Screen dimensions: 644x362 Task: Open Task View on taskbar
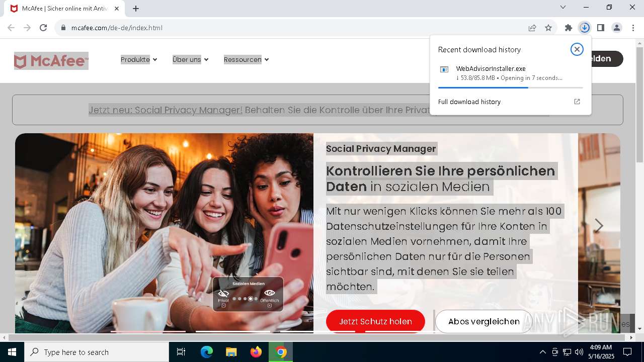point(181,352)
